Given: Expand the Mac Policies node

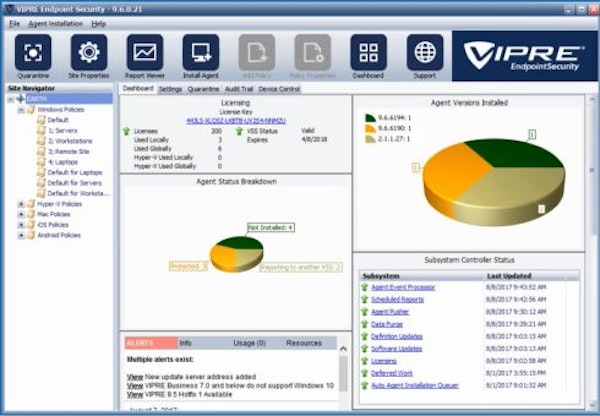Looking at the screenshot, I should tap(21, 214).
